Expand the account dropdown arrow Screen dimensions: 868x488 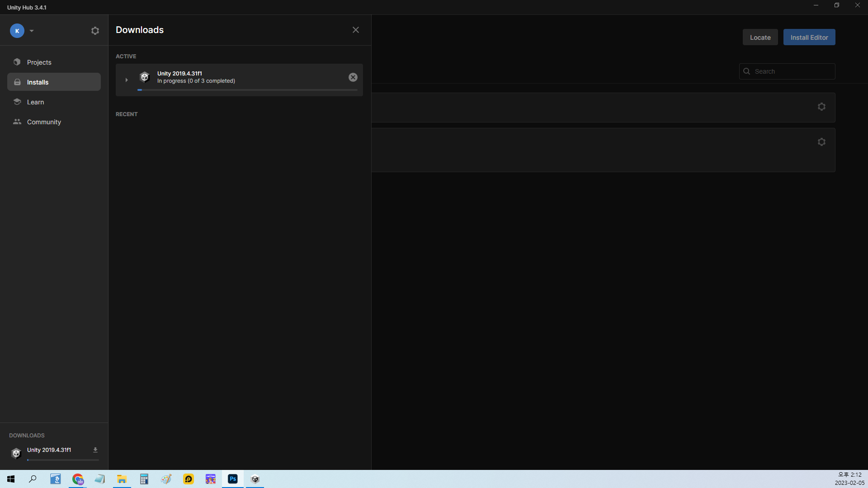click(x=32, y=31)
